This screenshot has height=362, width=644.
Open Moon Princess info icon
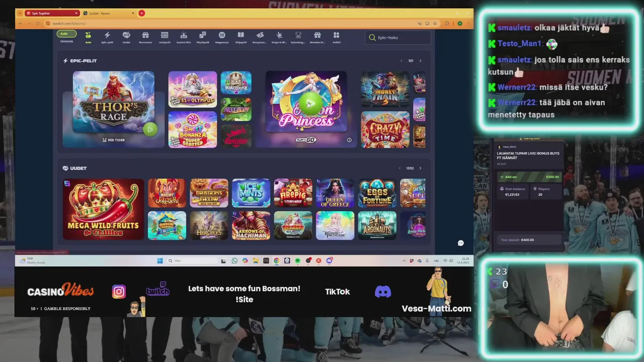[349, 140]
